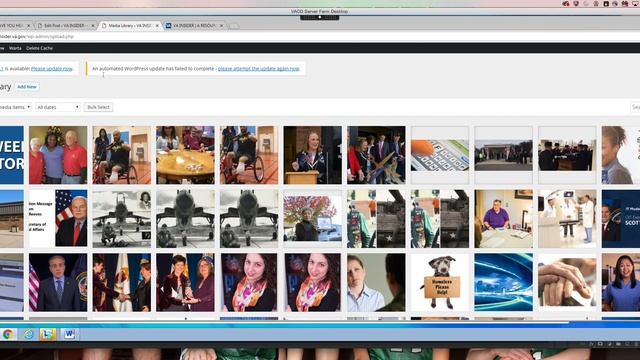The image size is (640, 360).
Task: Select the blue light streaks image
Action: coord(504,282)
